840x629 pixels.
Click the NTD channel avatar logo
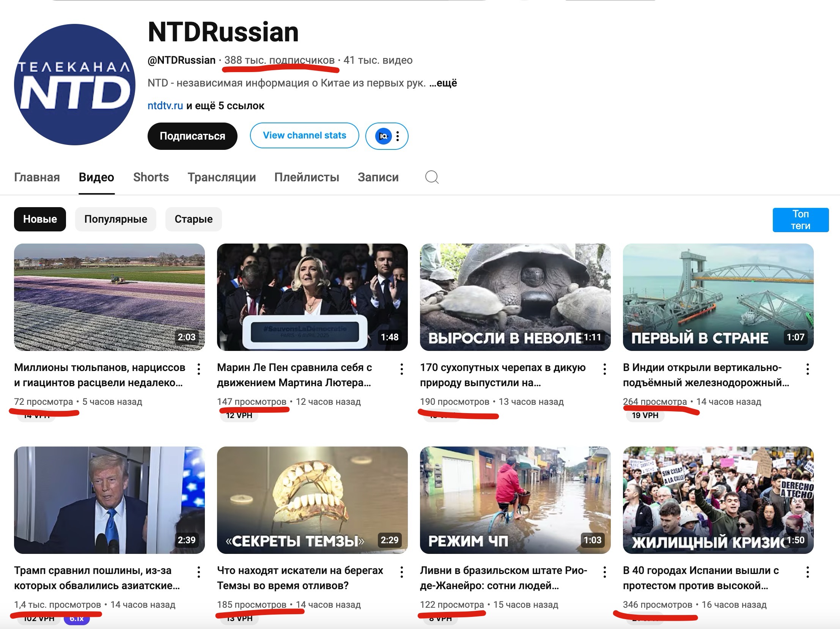[74, 84]
